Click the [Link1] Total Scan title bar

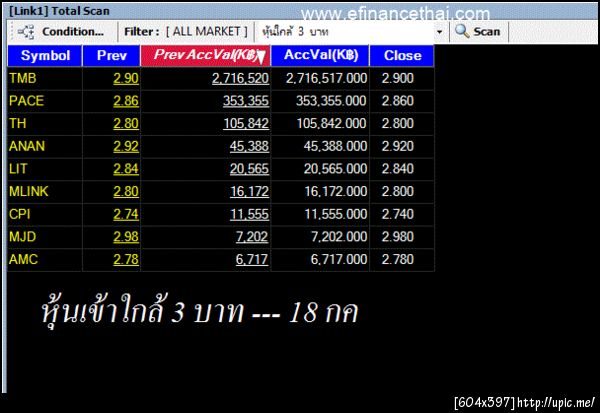301,11
